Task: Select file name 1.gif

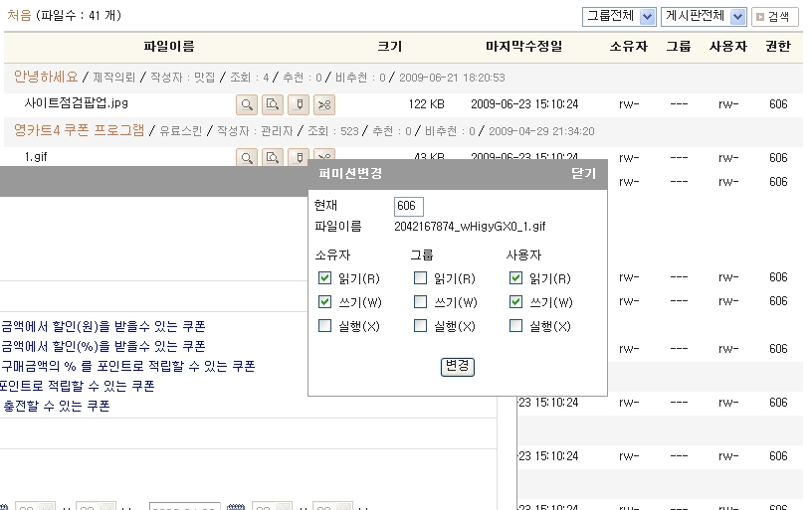Action: coord(36,157)
